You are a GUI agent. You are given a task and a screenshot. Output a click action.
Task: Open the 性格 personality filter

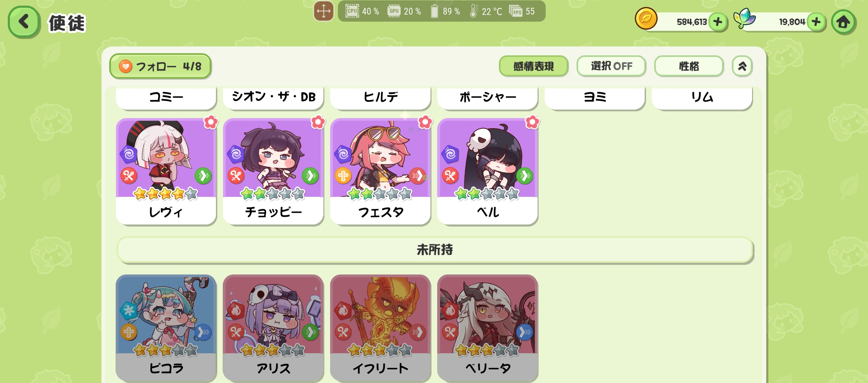(689, 66)
